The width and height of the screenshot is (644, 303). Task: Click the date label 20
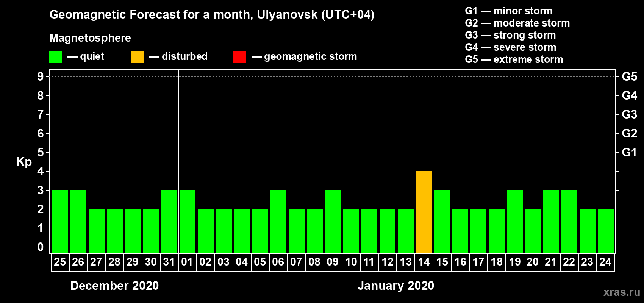click(x=533, y=262)
